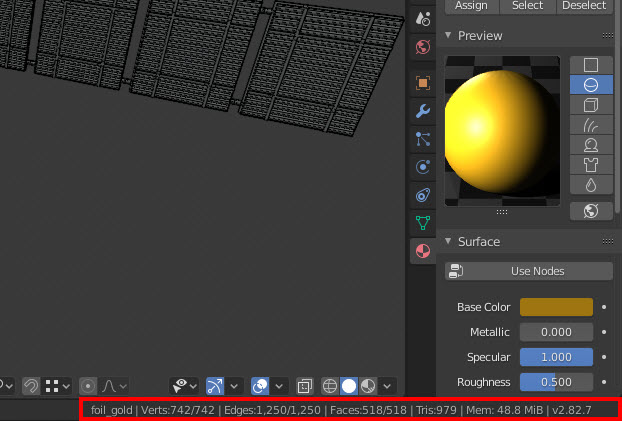Set preview to shader ball
This screenshot has height=421, width=622.
point(591,145)
